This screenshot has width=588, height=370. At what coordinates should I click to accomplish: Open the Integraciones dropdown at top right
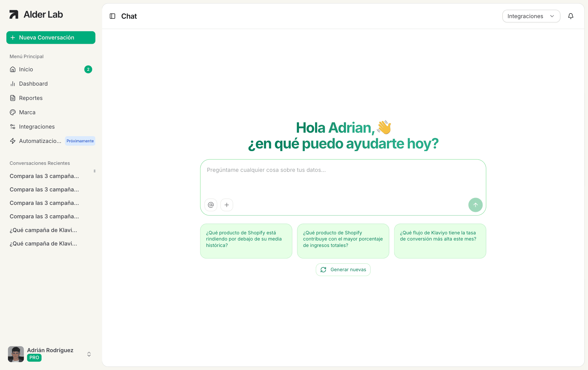pyautogui.click(x=531, y=16)
